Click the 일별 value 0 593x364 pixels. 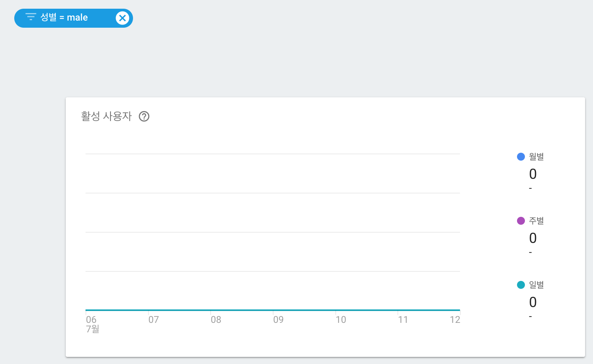533,302
